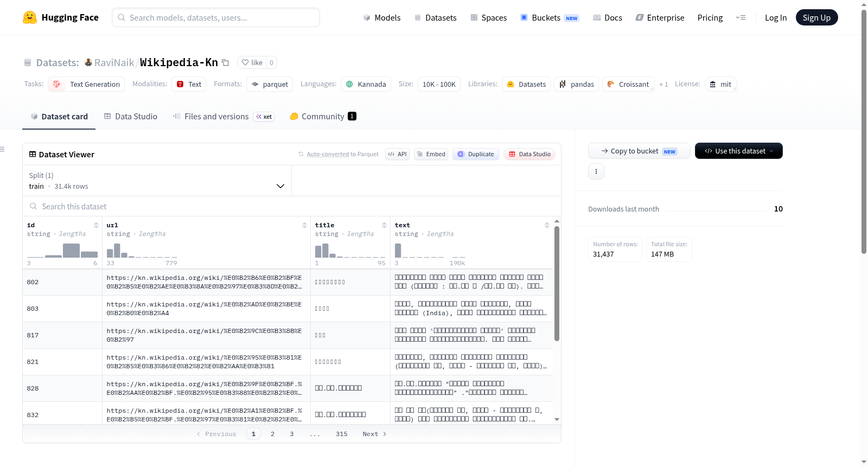868x467 pixels.
Task: Click Log In
Action: [x=776, y=17]
